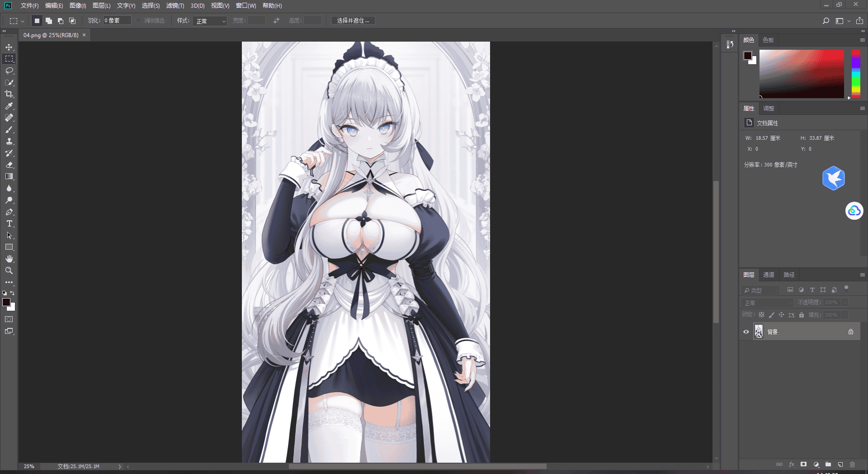Switch to the 调整 tab
Image resolution: width=868 pixels, height=474 pixels.
click(x=769, y=109)
